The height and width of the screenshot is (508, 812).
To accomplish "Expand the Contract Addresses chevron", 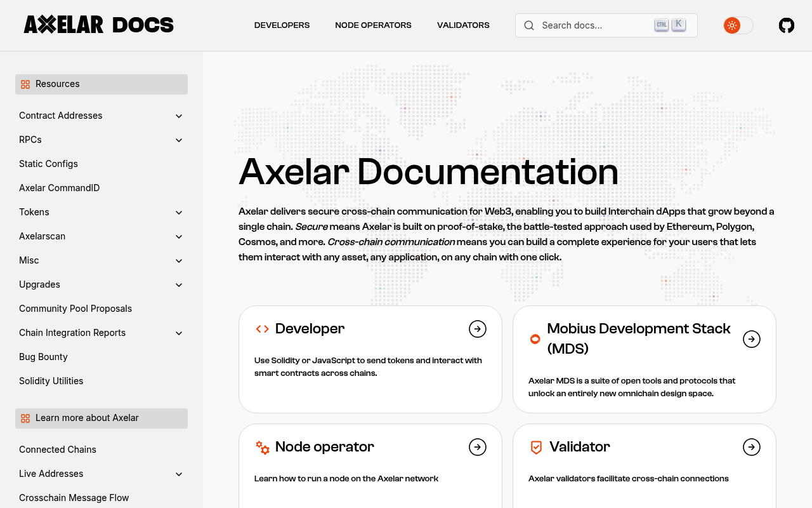I will click(x=179, y=116).
